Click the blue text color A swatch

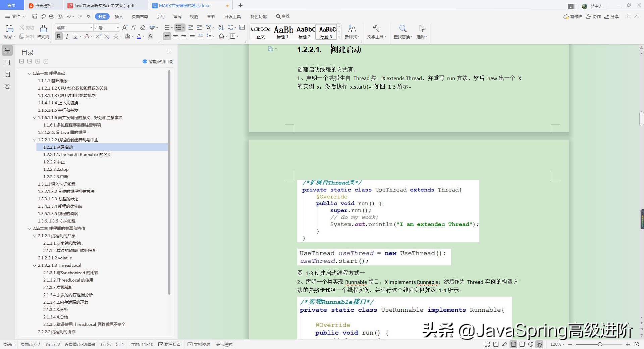click(139, 36)
